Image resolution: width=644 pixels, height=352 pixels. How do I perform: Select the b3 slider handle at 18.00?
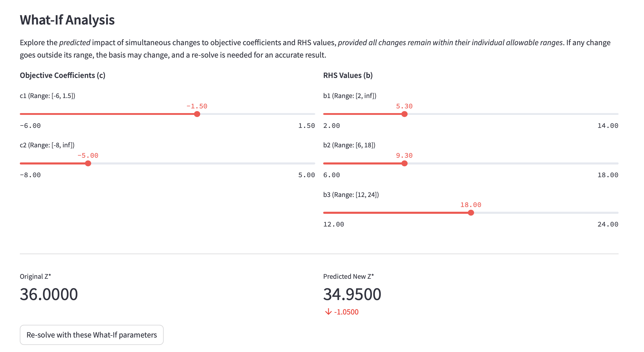tap(471, 213)
